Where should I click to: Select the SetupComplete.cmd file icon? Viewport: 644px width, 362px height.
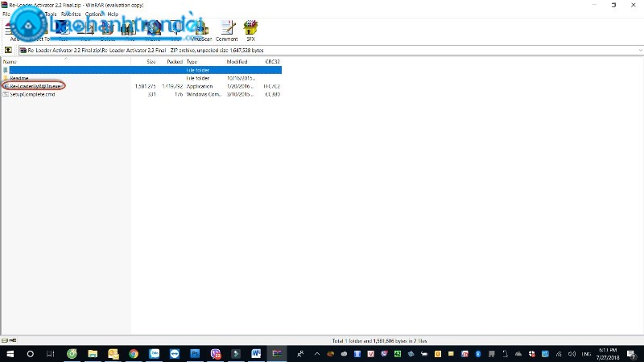click(6, 94)
